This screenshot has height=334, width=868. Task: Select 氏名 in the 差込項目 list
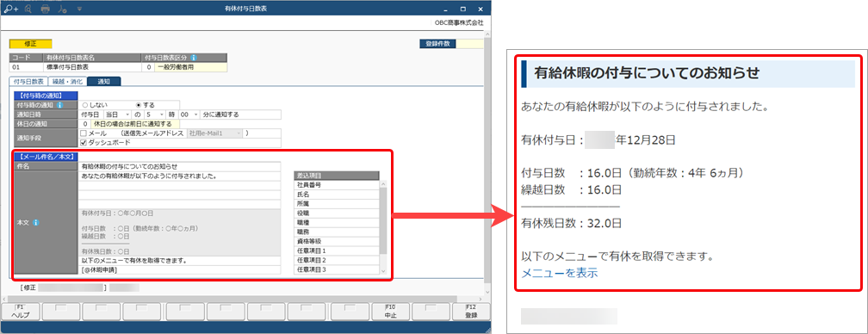(336, 194)
